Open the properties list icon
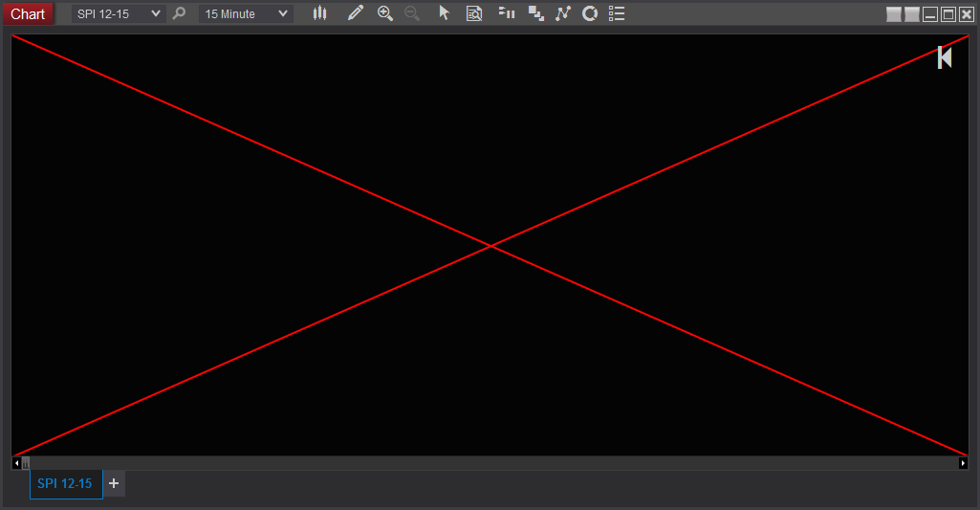 coord(617,13)
